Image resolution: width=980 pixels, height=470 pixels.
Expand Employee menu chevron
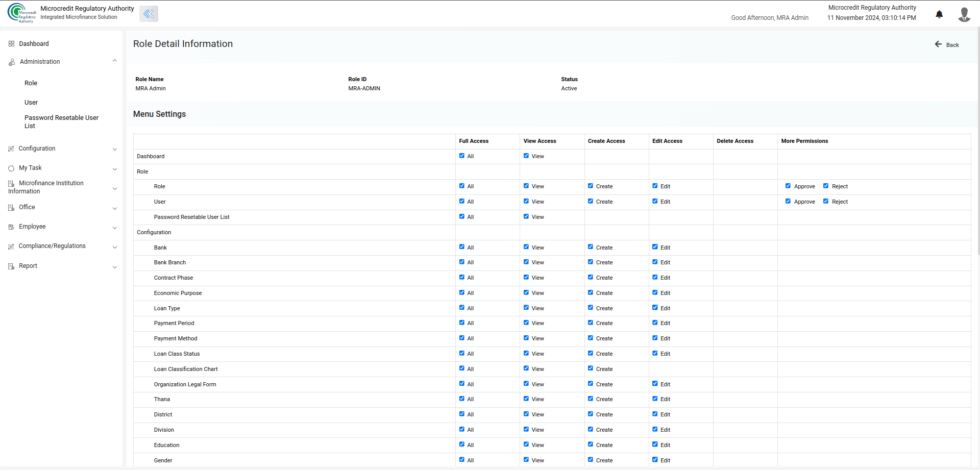[115, 228]
